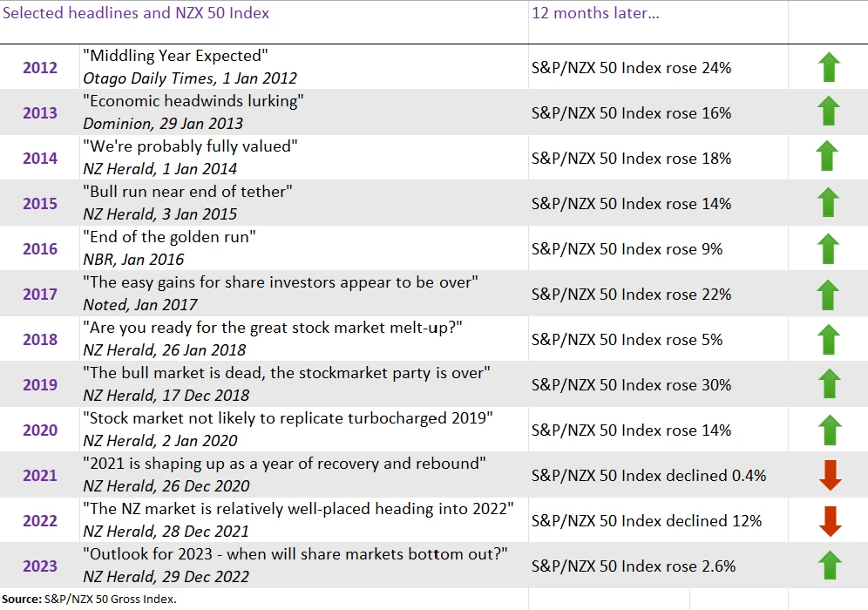Image resolution: width=868 pixels, height=610 pixels.
Task: Click the green up arrow beside 2017's 22% rise
Action: point(828,294)
